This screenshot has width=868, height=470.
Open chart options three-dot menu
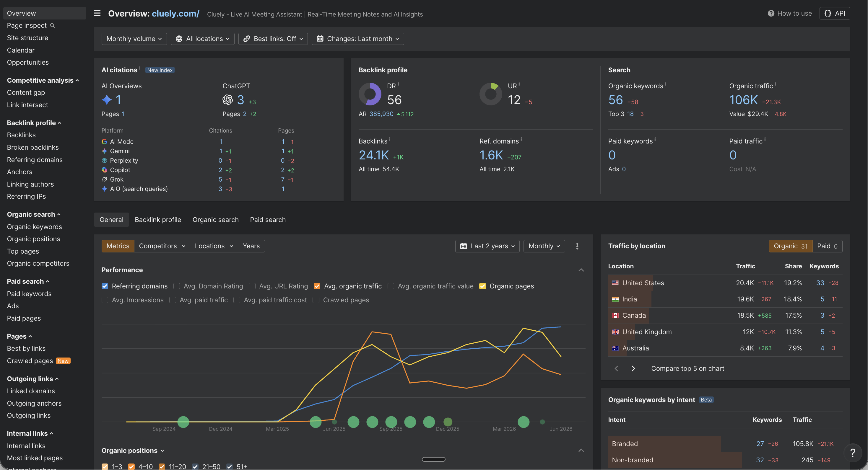coord(577,246)
